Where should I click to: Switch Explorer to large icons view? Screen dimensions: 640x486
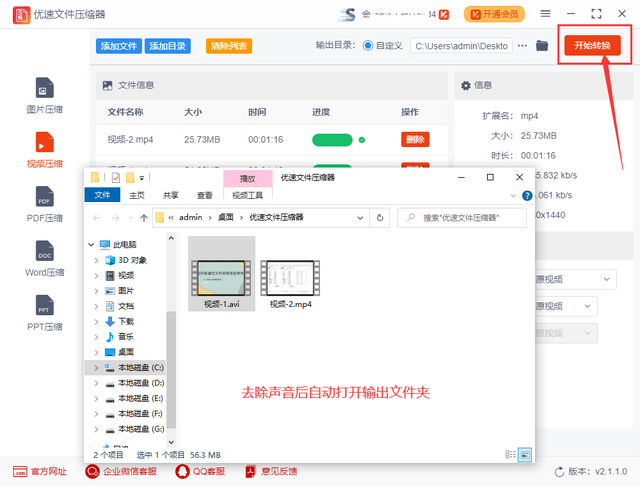tap(525, 454)
